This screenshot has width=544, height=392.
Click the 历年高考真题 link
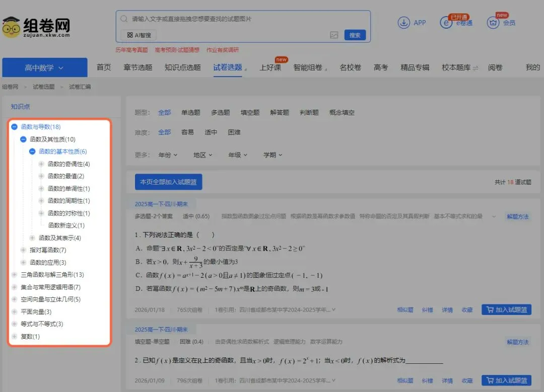[x=131, y=50]
